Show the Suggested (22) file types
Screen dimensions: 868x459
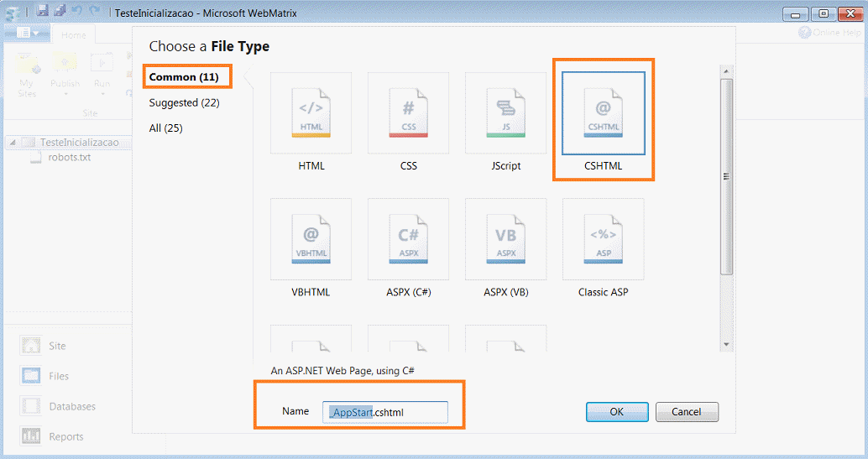pyautogui.click(x=185, y=102)
